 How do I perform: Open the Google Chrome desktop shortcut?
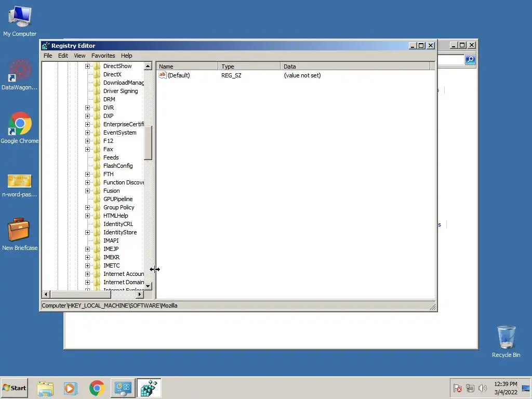20,128
